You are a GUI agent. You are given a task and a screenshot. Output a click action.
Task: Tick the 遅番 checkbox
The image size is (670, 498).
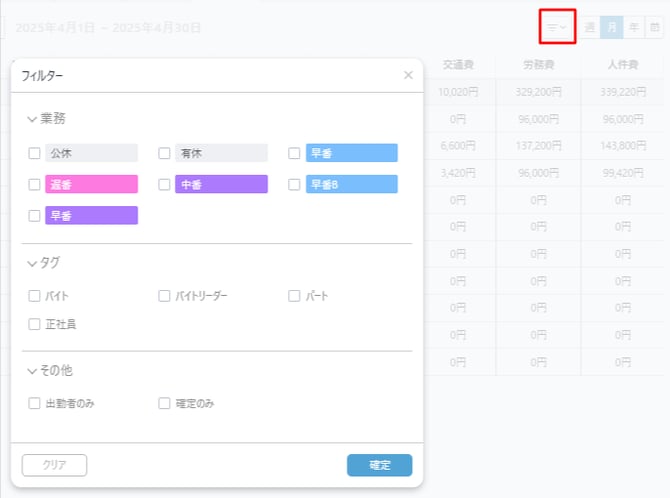click(35, 185)
